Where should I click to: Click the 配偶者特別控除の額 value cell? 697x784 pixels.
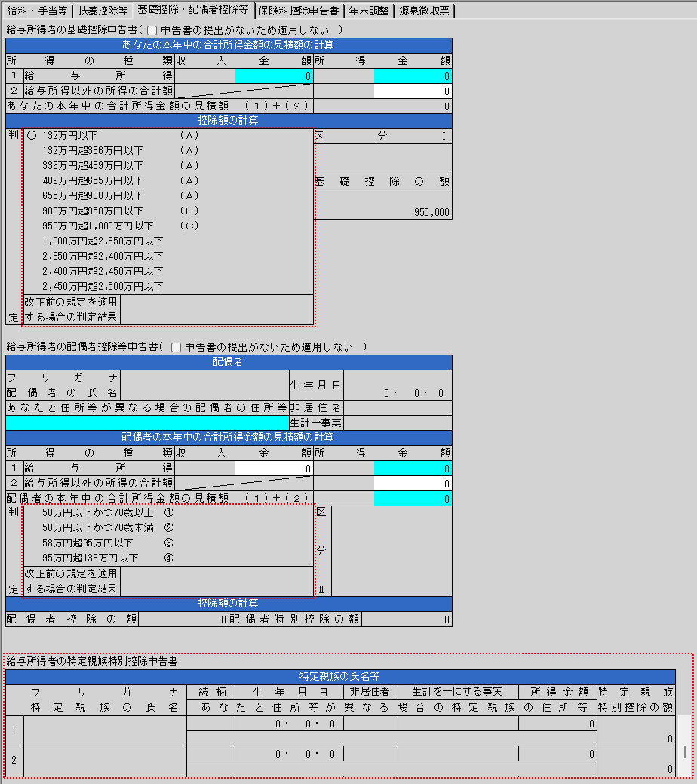(x=407, y=620)
